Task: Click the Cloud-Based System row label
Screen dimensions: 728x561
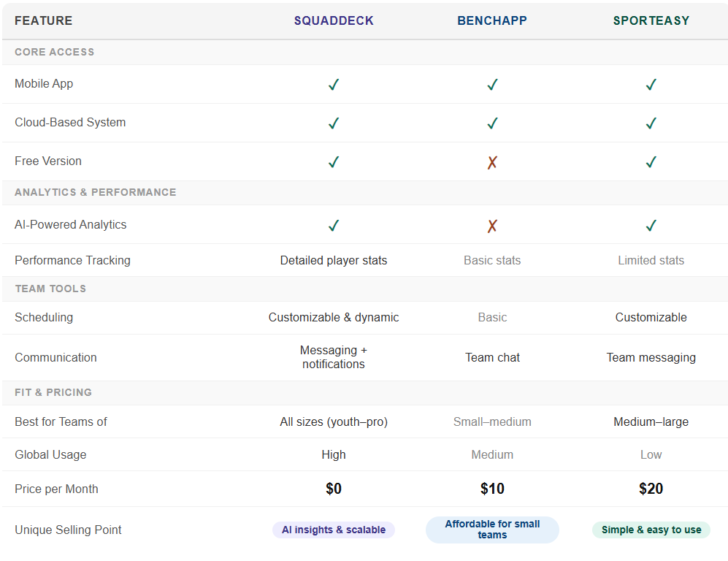Action: [x=70, y=122]
